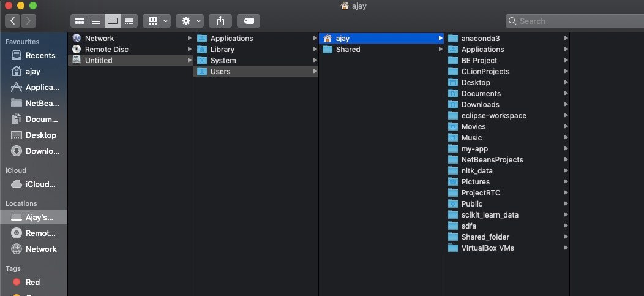This screenshot has width=644, height=296.
Task: Open iCloud Drive in sidebar
Action: (x=34, y=184)
